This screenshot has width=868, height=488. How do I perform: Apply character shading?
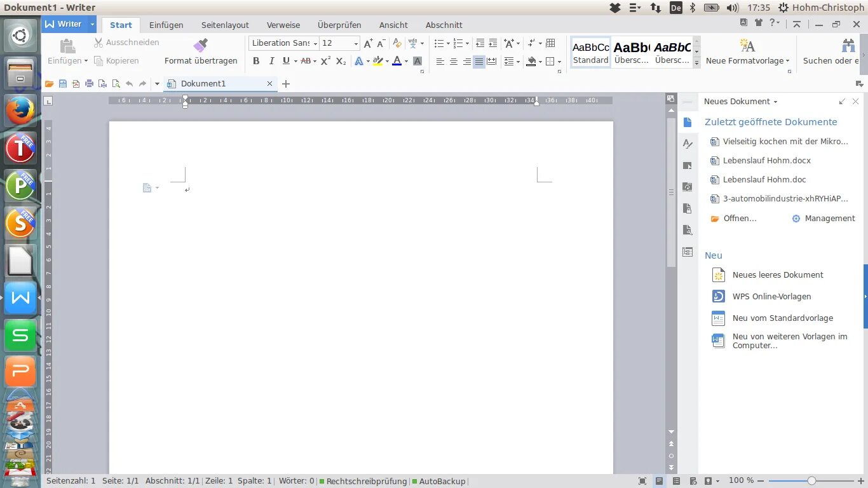417,61
